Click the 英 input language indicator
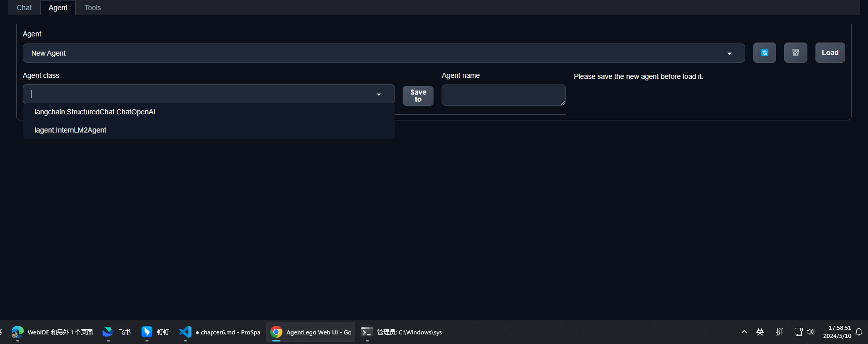This screenshot has height=344, width=868. click(760, 332)
